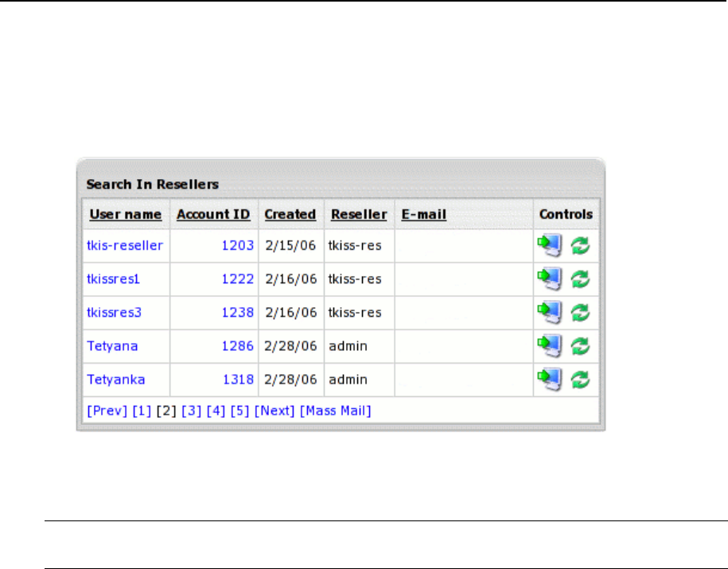The width and height of the screenshot is (728, 569).
Task: Sort results by Created column header
Action: (x=290, y=214)
